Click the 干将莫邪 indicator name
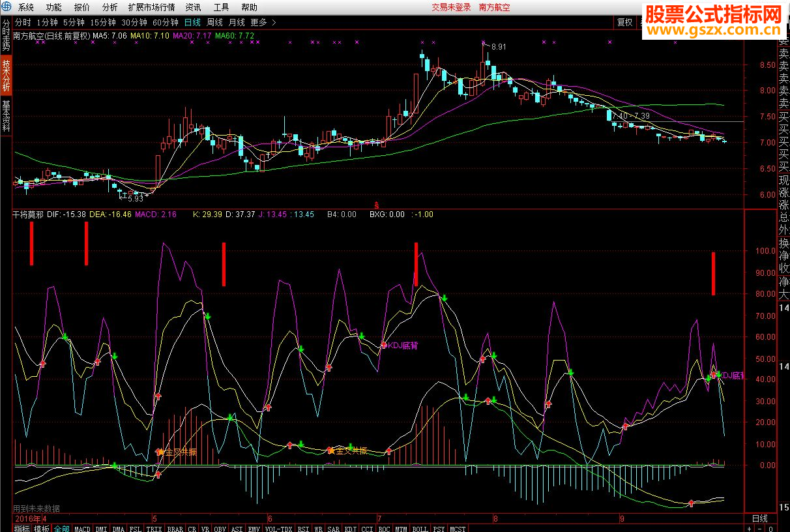 point(29,214)
